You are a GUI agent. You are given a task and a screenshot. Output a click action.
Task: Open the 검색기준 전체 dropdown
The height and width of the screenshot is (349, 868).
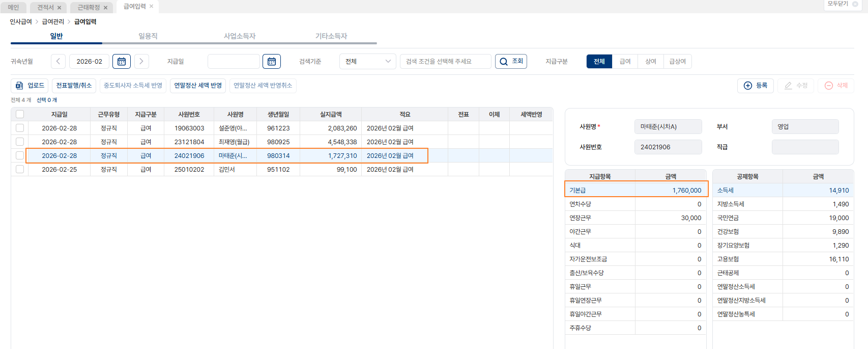(368, 61)
